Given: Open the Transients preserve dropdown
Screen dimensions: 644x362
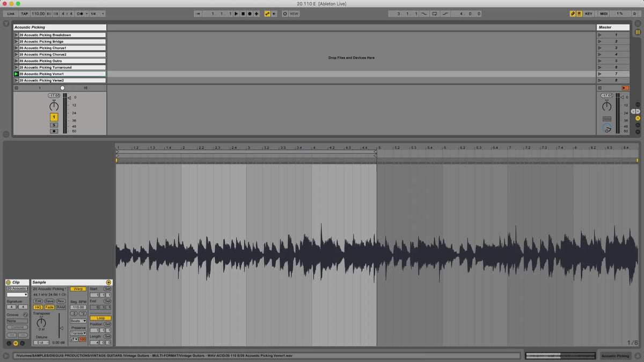Looking at the screenshot, I should click(x=78, y=333).
